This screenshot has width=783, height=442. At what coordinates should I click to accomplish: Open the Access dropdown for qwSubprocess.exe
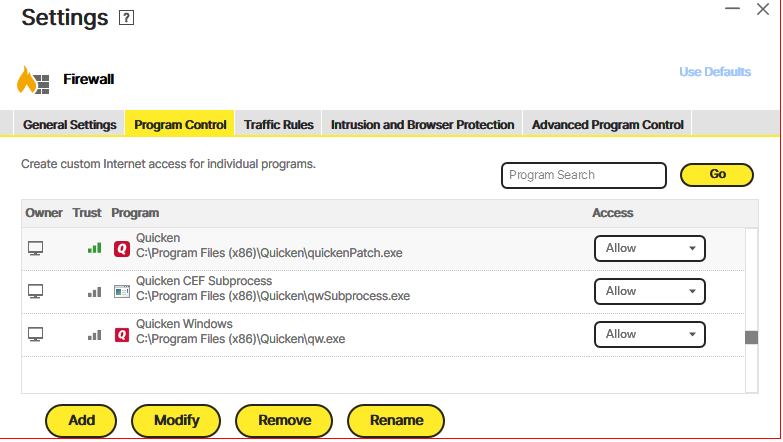coord(650,291)
